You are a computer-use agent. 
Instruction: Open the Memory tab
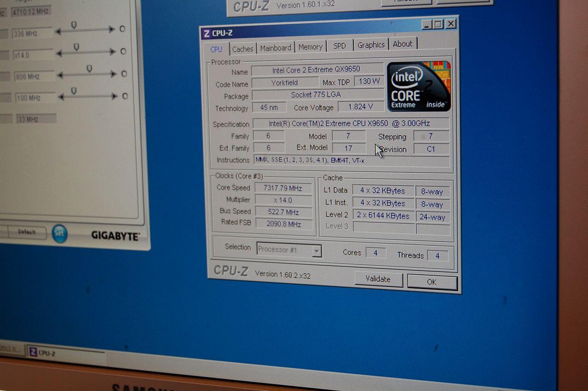pos(311,47)
